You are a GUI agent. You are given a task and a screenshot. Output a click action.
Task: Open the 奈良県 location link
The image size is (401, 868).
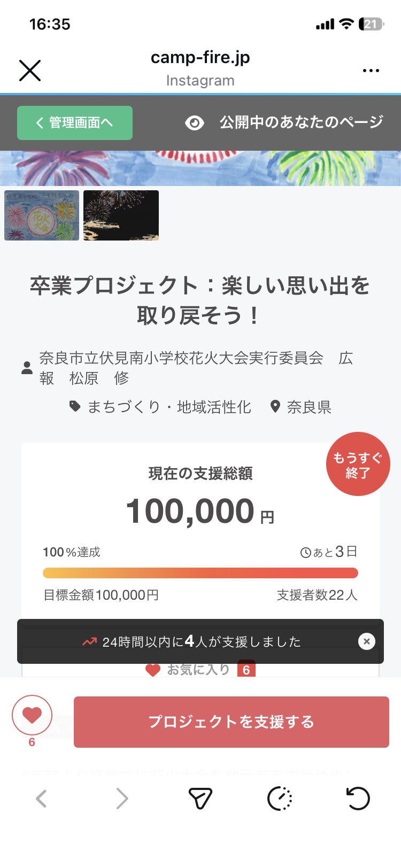click(309, 407)
